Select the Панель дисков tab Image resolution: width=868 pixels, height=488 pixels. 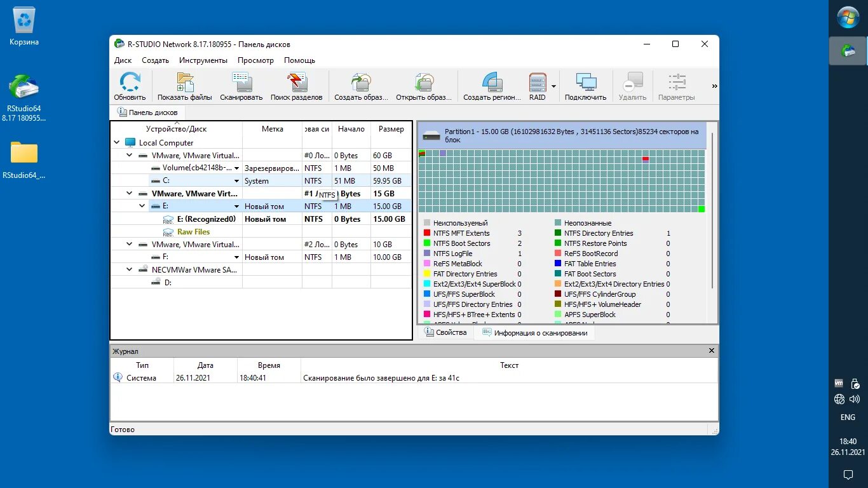(x=148, y=112)
